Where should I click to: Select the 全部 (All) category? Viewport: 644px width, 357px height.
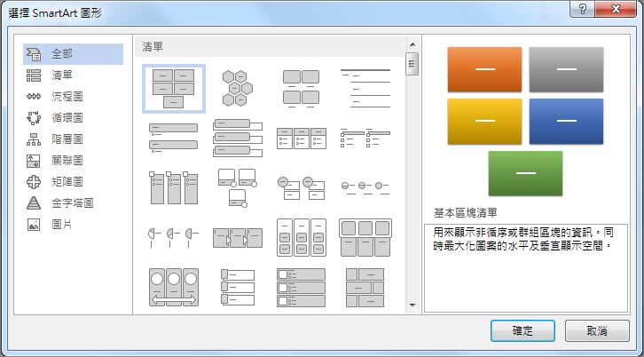tap(73, 54)
